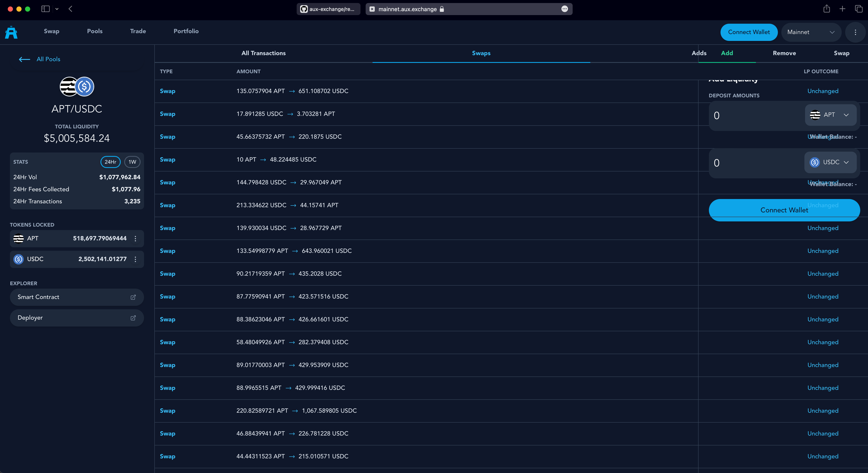868x473 pixels.
Task: Open USDC token three-dot options menu
Action: tap(135, 259)
